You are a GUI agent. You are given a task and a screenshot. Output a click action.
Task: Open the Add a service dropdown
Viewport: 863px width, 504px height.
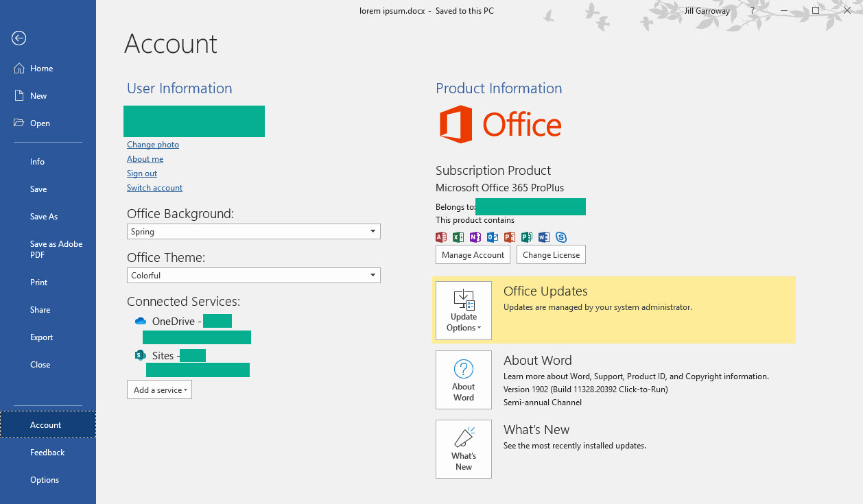159,390
